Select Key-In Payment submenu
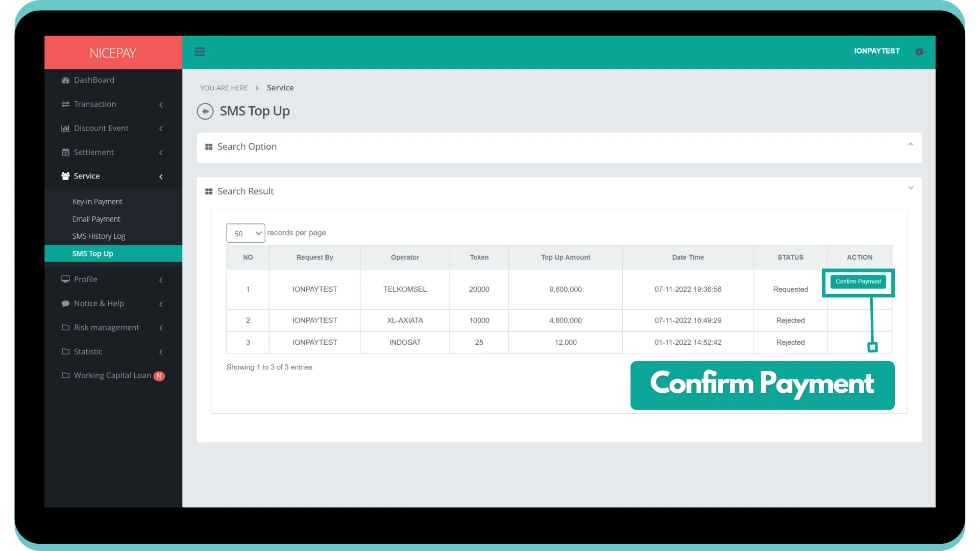The width and height of the screenshot is (980, 551). (x=97, y=202)
